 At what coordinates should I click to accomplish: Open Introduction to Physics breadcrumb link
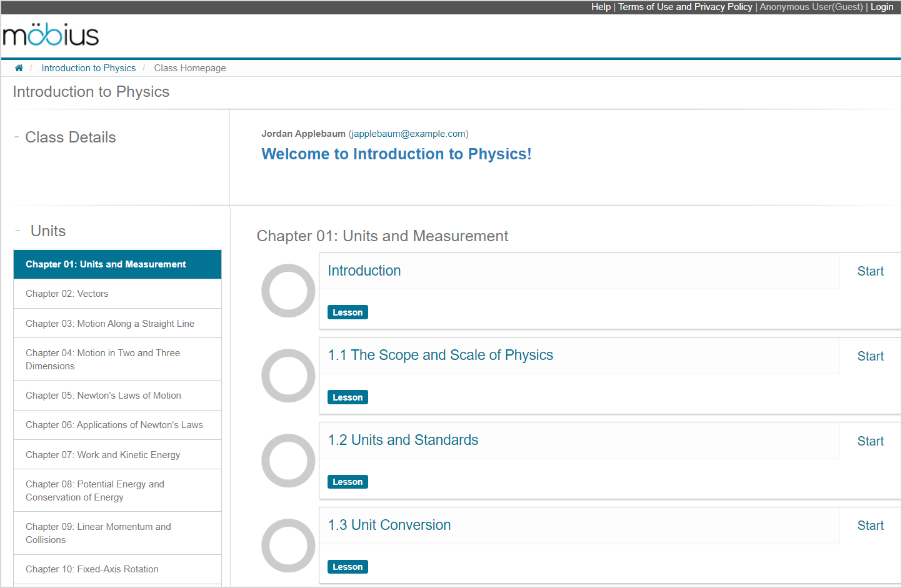point(88,68)
